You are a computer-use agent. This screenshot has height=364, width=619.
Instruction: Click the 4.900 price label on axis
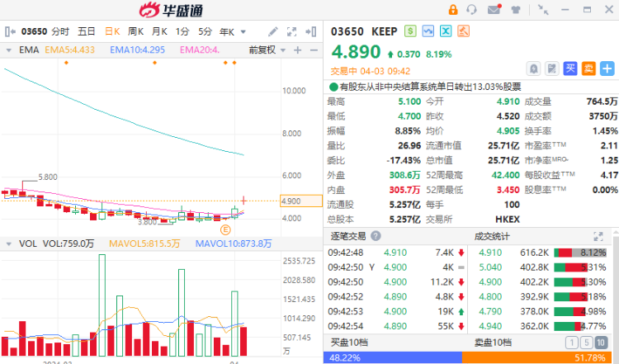tap(300, 201)
